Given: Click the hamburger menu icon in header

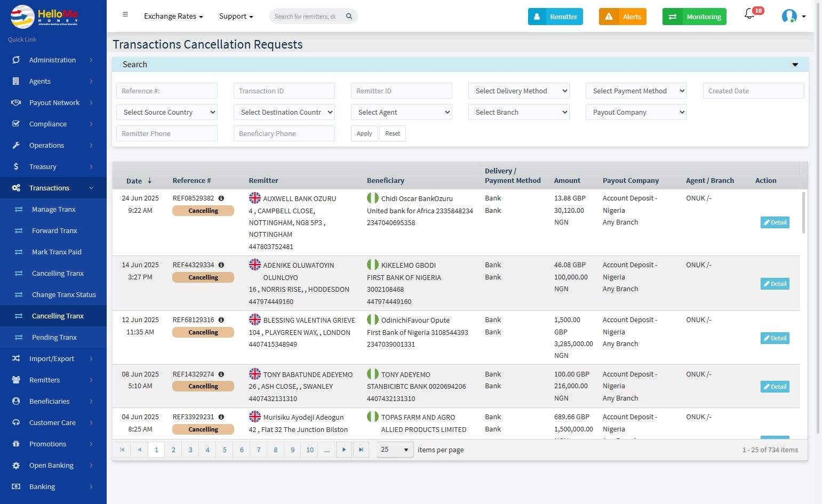Looking at the screenshot, I should point(125,15).
